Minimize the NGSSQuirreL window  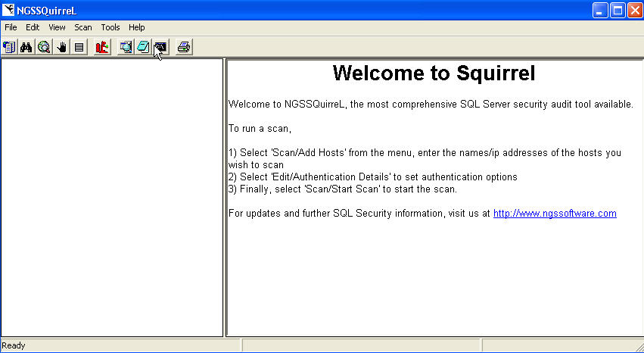(x=600, y=11)
